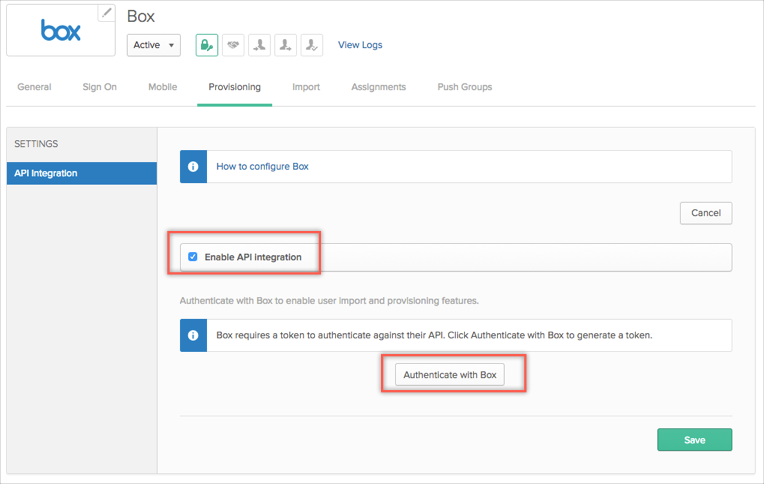
Task: Switch to the General tab
Action: coord(34,87)
